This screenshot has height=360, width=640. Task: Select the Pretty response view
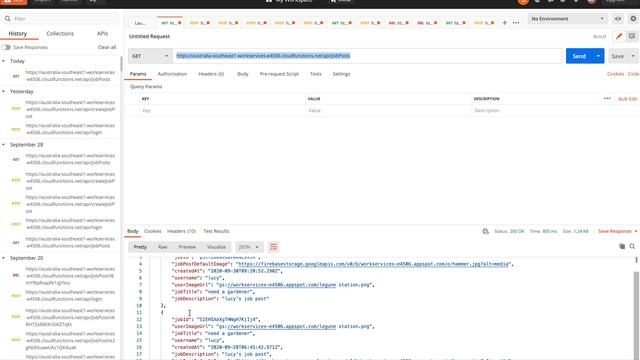(140, 247)
